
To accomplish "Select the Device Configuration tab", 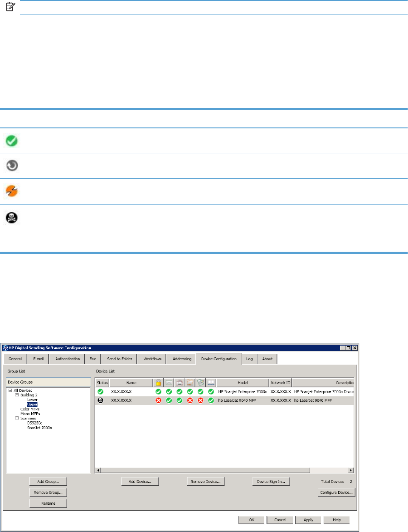I will pos(219,359).
